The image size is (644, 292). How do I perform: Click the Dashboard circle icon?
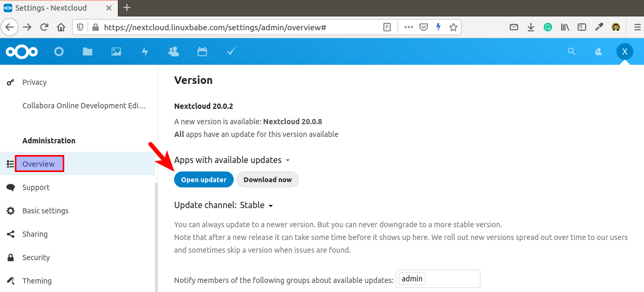(59, 51)
